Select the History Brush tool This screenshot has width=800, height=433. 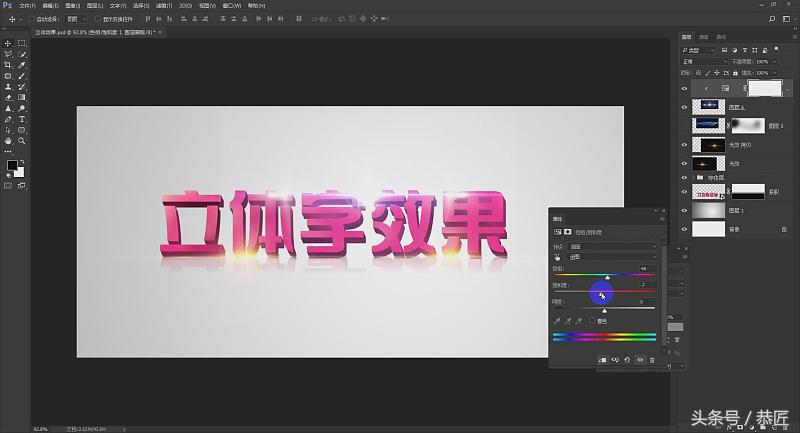coord(21,87)
